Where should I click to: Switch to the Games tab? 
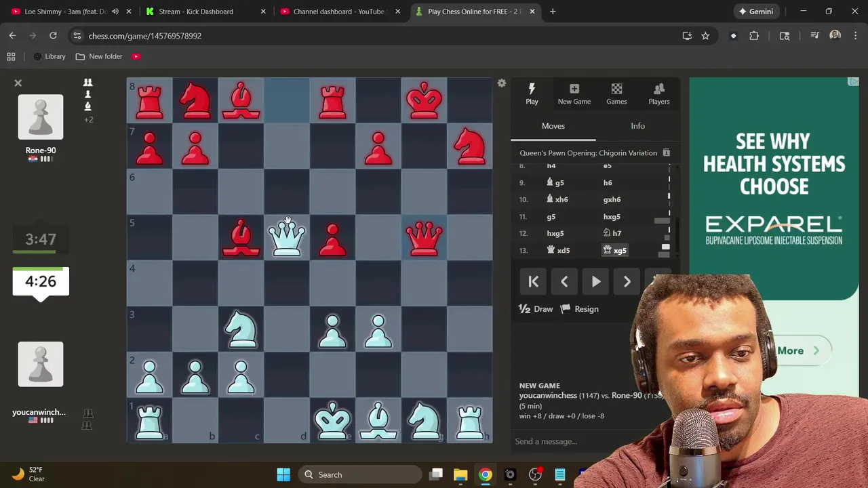tap(616, 94)
